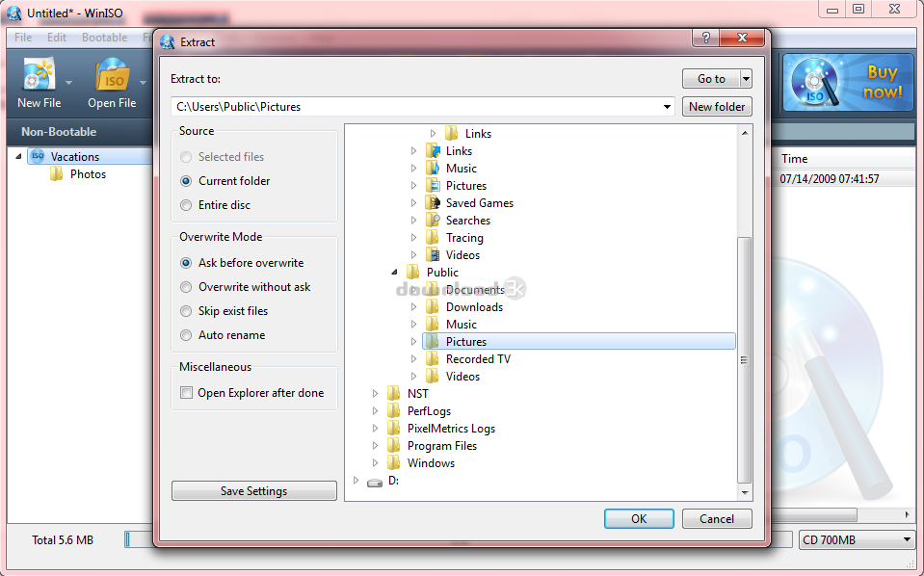
Task: Click the New File toolbar icon
Action: coord(40,75)
